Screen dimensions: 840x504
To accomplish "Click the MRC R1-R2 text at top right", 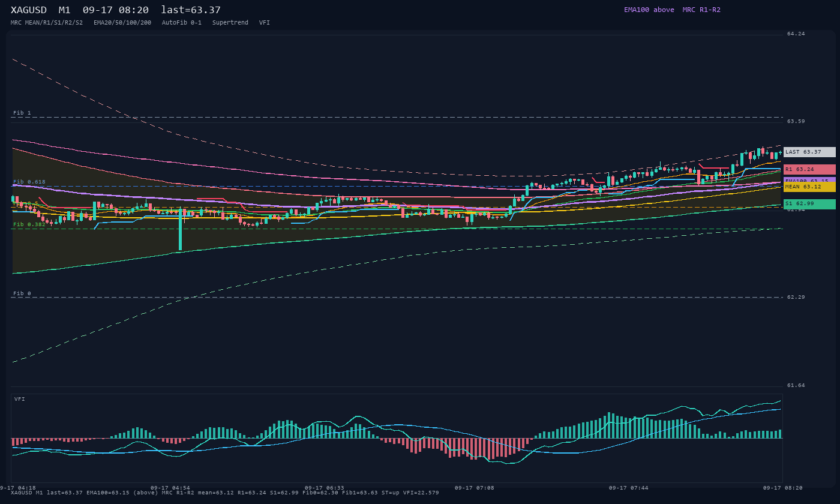I will (x=701, y=10).
